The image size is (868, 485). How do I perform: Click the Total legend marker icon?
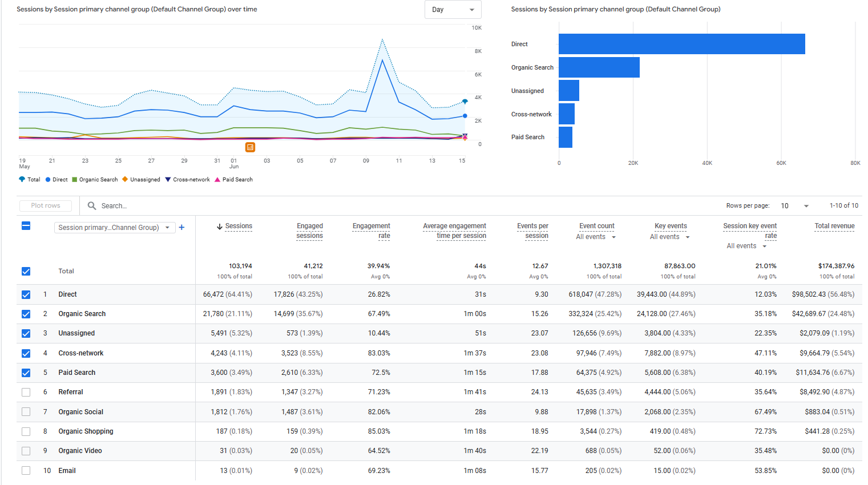(x=22, y=179)
